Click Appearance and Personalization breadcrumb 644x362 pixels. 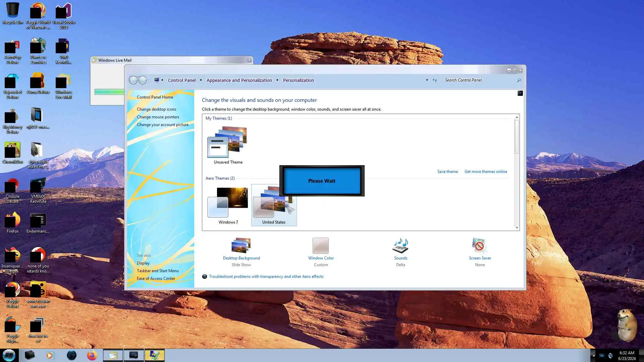[x=239, y=80]
